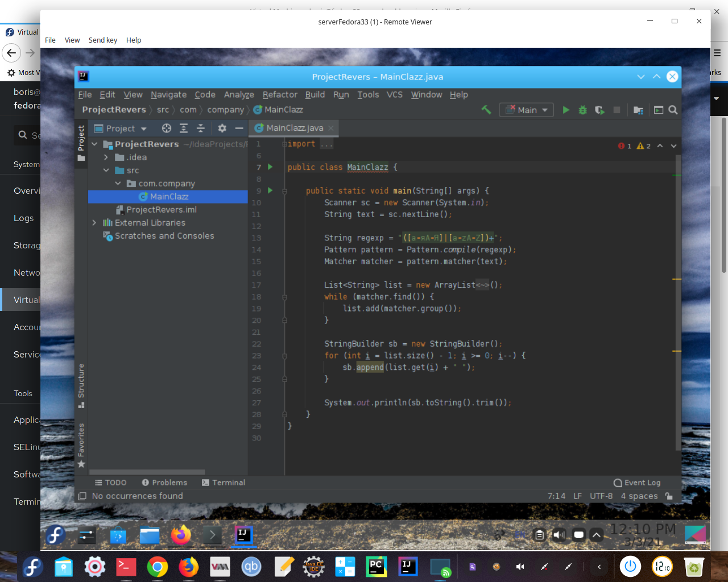This screenshot has height=582, width=728.
Task: Toggle the Problems tool window
Action: (164, 483)
